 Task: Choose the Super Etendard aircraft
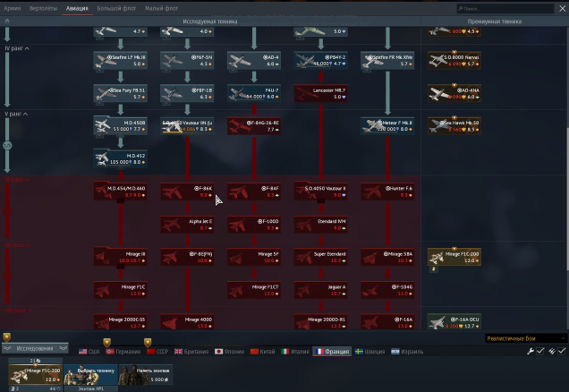click(321, 257)
